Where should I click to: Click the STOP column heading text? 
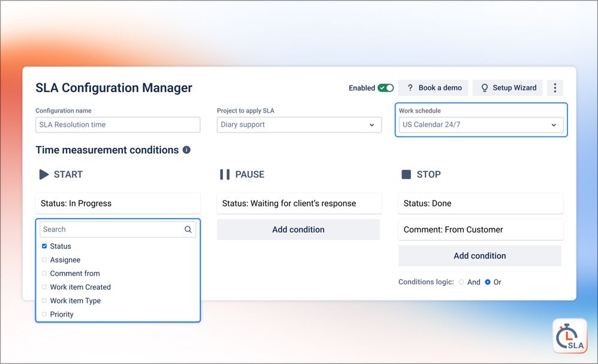click(428, 174)
